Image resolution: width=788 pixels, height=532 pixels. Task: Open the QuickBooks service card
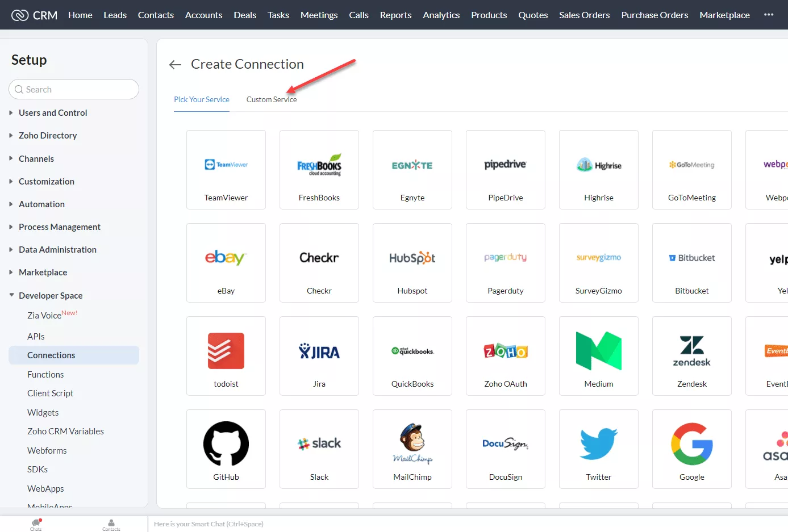coord(412,356)
